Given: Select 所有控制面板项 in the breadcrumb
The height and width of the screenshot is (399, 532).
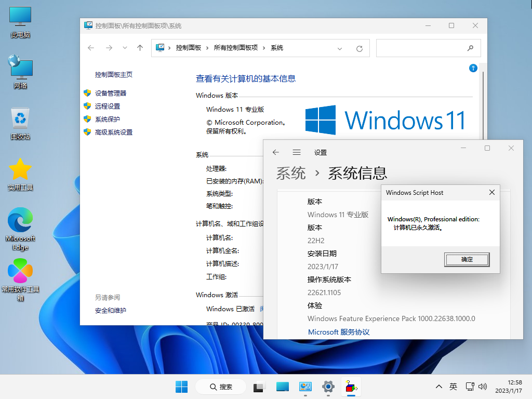Looking at the screenshot, I should [x=235, y=48].
